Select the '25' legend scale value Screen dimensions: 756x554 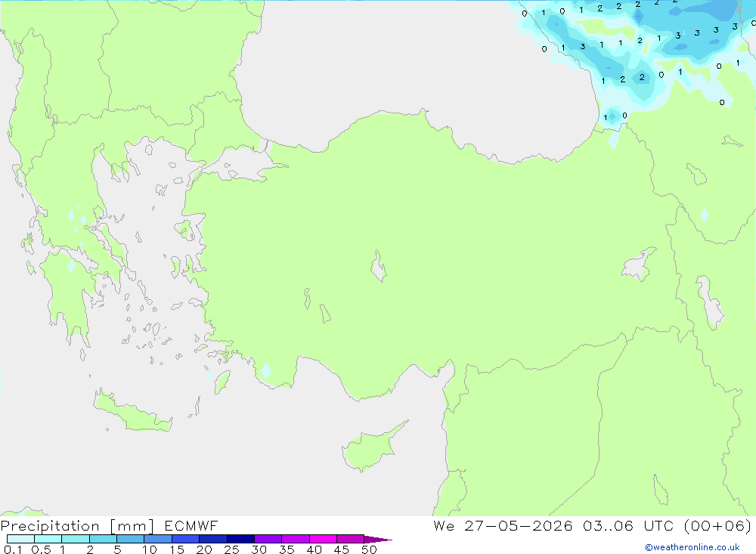[x=231, y=549]
